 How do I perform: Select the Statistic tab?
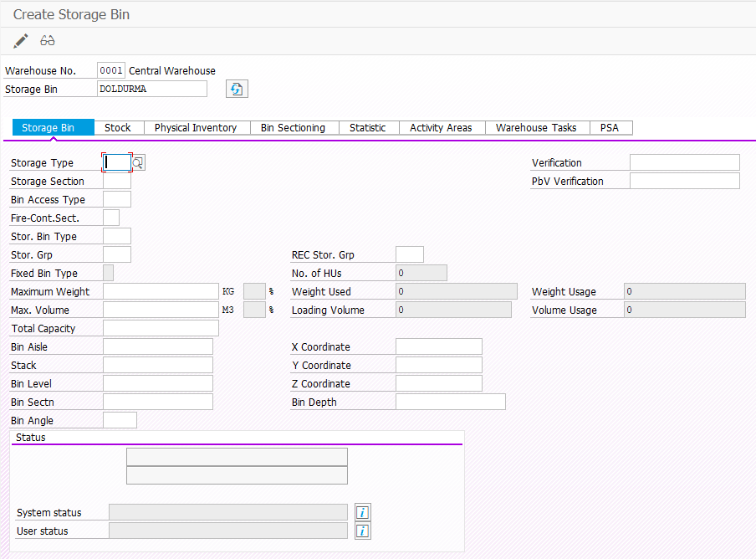[368, 128]
